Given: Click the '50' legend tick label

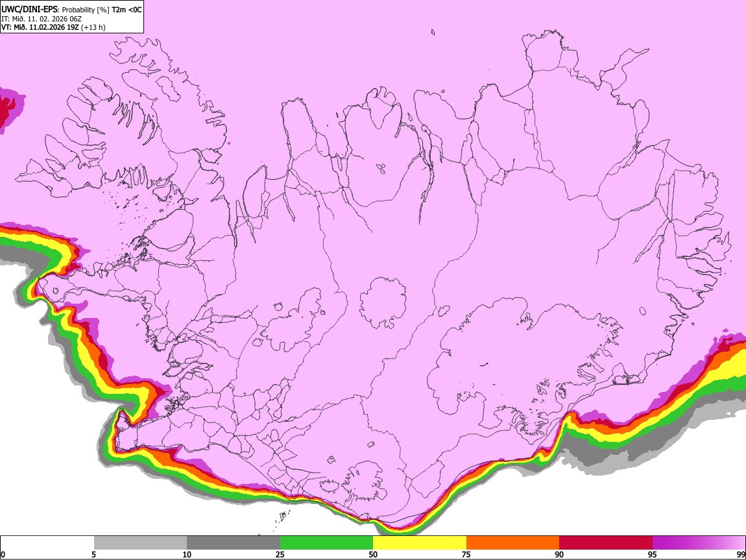Looking at the screenshot, I should click(373, 554).
